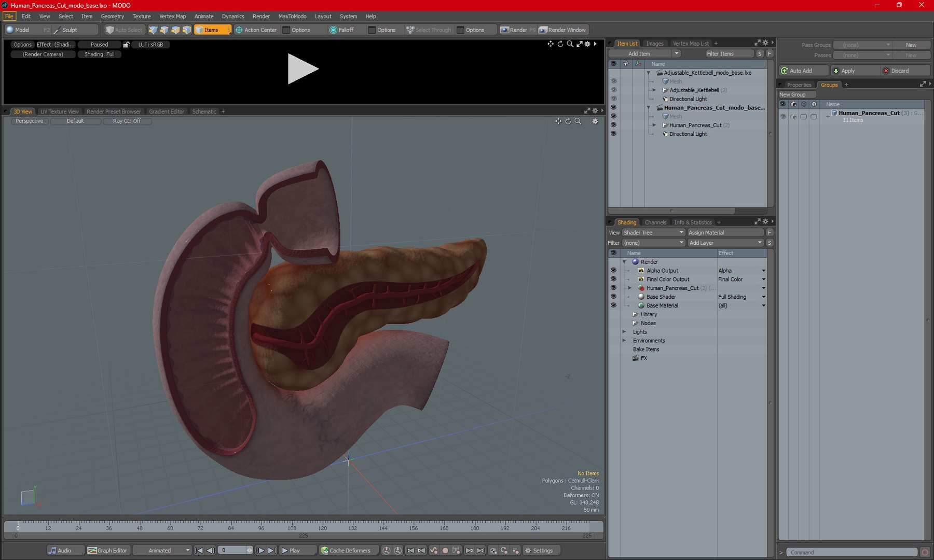
Task: Click Assign Material button
Action: tap(725, 233)
